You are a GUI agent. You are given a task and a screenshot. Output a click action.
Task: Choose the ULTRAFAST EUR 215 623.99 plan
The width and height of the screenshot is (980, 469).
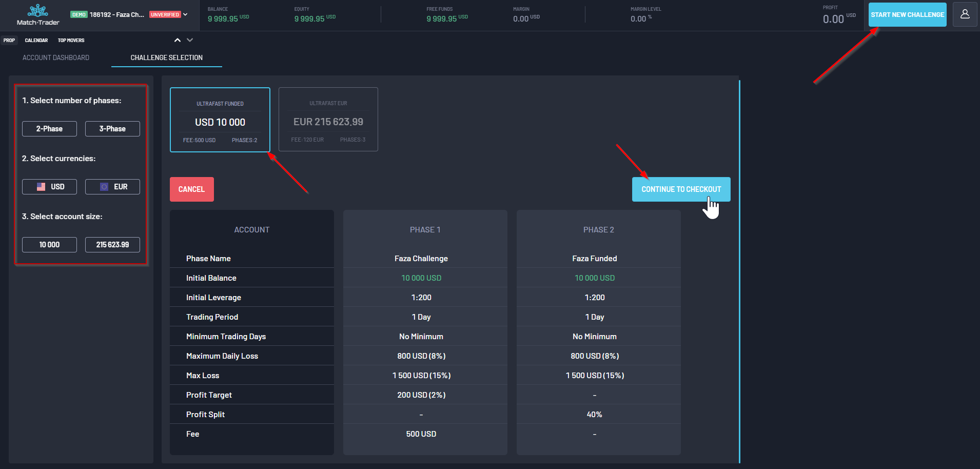[x=328, y=119]
